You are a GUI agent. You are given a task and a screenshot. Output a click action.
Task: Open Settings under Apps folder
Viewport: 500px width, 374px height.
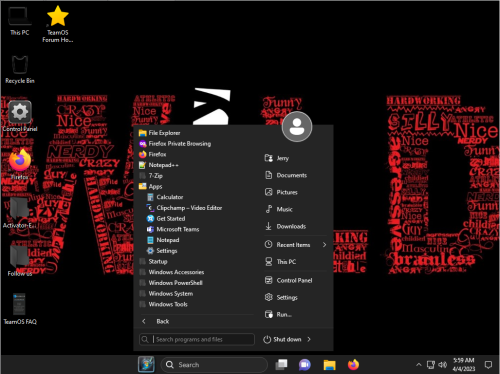[x=162, y=250]
